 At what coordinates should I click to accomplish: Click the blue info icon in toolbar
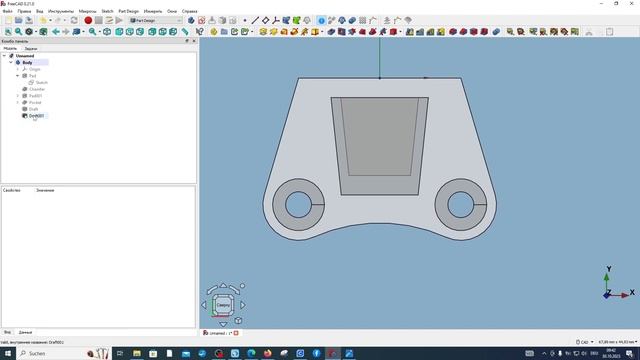(321, 20)
